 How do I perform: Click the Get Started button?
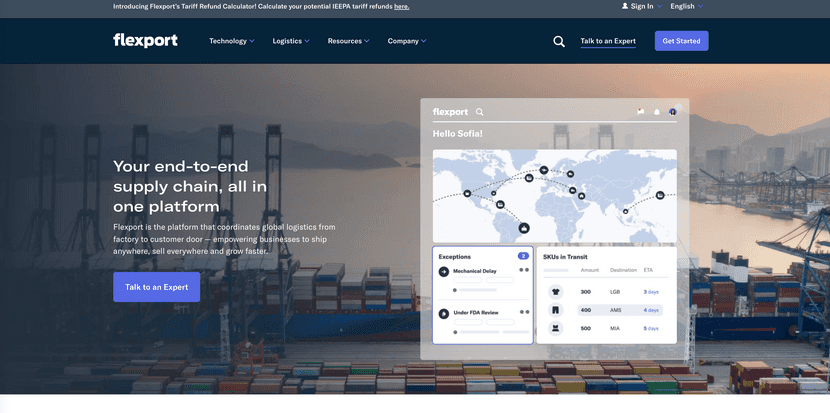point(681,41)
